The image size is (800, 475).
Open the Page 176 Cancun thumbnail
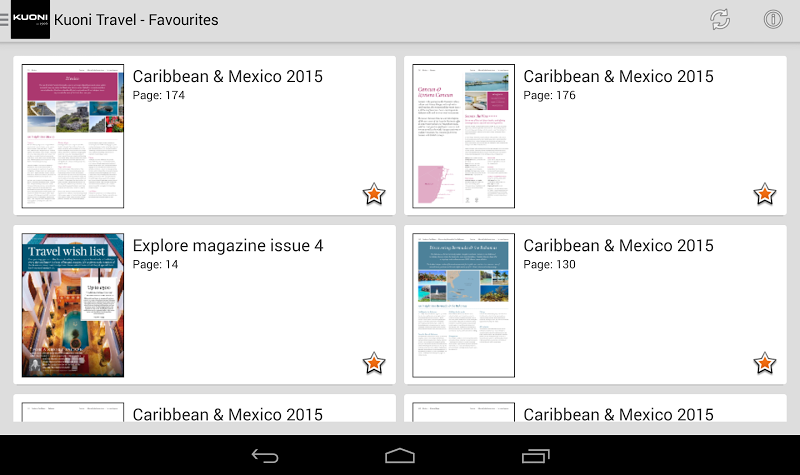464,136
